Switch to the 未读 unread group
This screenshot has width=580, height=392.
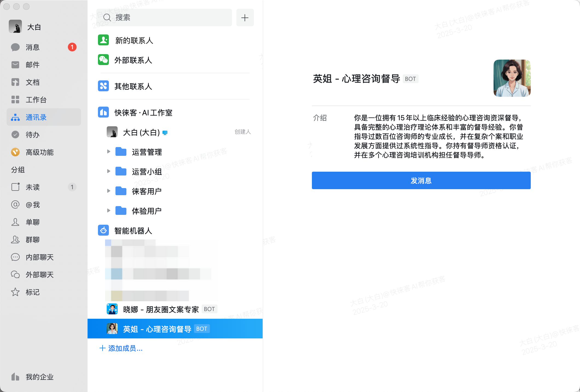[32, 187]
